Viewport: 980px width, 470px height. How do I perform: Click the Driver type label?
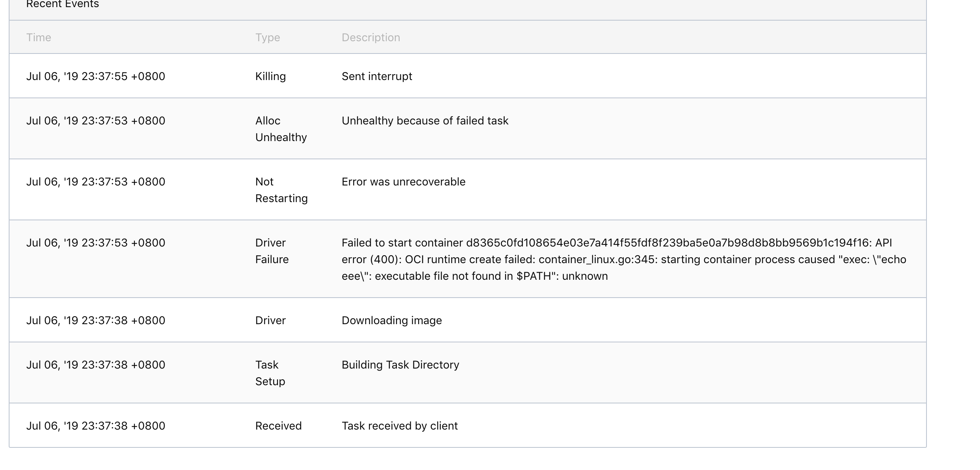[x=270, y=320]
